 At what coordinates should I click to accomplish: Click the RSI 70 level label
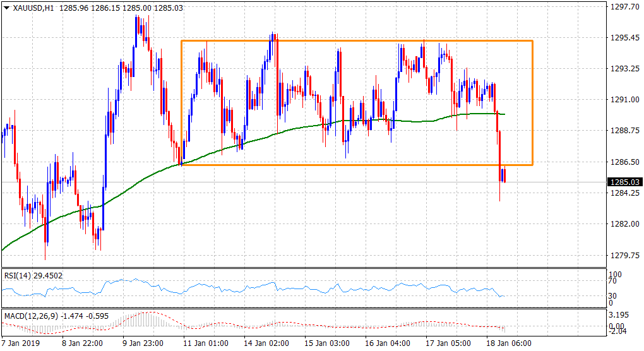tap(614, 283)
